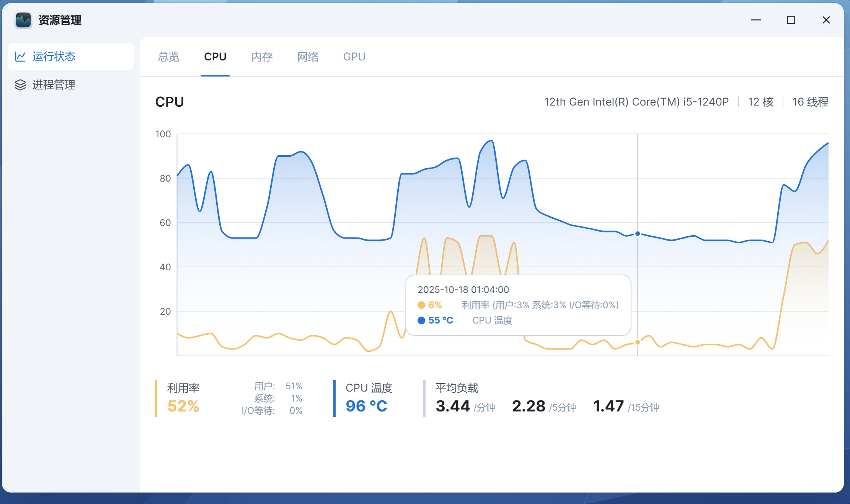Image resolution: width=850 pixels, height=504 pixels.
Task: Click the 运行状态 chart icon in sidebar
Action: [x=20, y=57]
